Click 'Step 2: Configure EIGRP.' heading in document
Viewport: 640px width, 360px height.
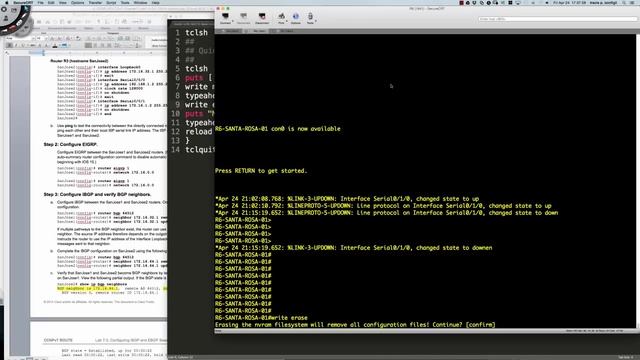pyautogui.click(x=70, y=144)
